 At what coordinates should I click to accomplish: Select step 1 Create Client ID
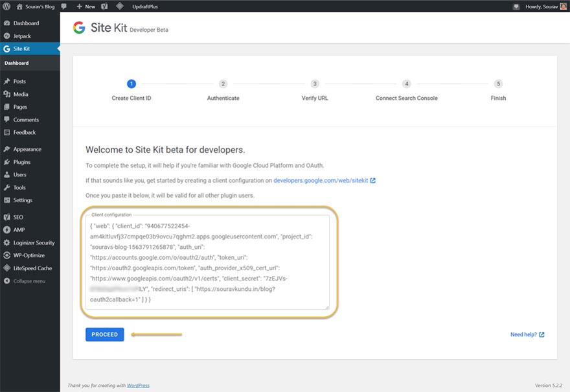131,90
